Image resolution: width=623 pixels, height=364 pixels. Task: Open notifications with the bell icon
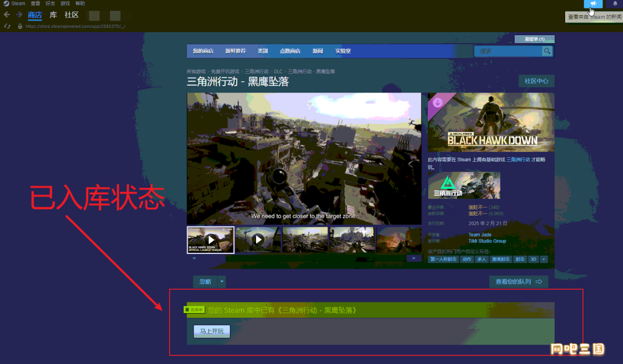[615, 4]
